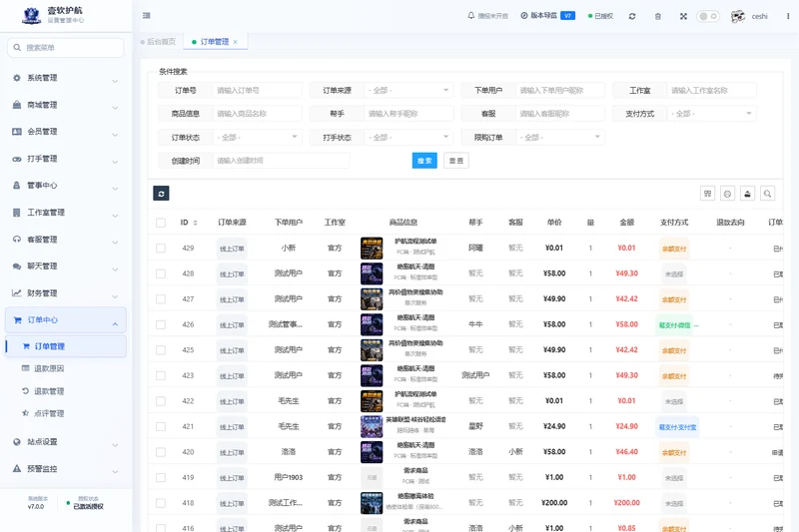Click the blue payment tag for order 421
The image size is (799, 532).
click(x=677, y=427)
